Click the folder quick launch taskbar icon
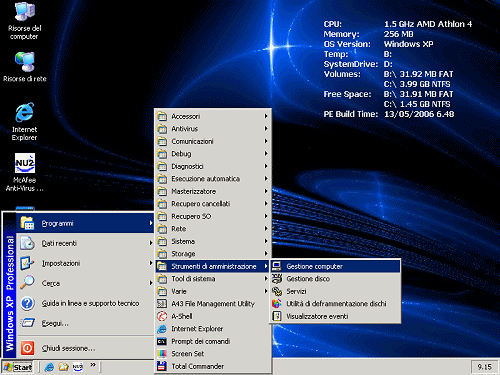This screenshot has width=500, height=375. point(63,367)
